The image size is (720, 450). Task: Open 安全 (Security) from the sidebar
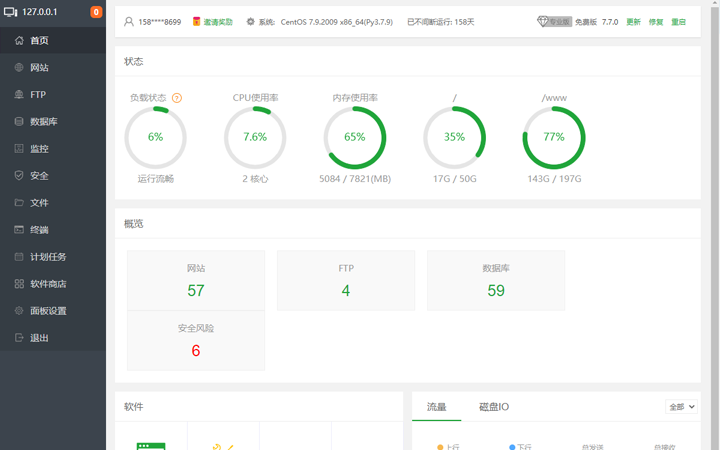point(39,176)
